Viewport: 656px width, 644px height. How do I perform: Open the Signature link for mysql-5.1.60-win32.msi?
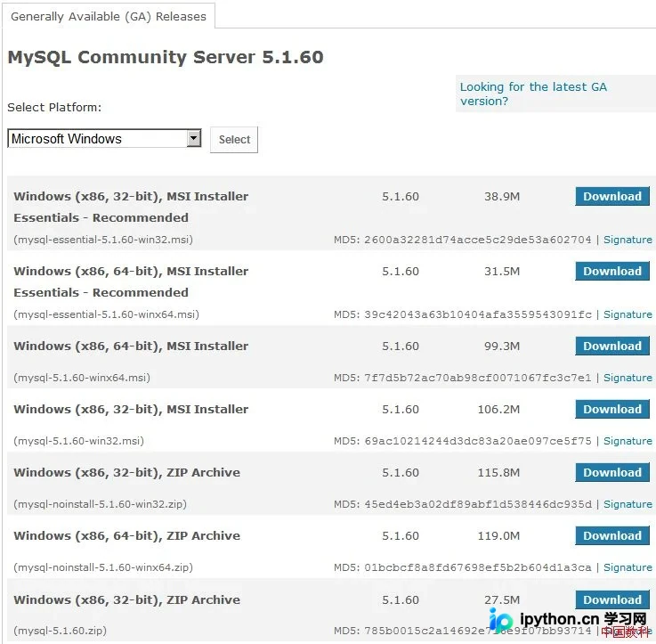pyautogui.click(x=628, y=441)
